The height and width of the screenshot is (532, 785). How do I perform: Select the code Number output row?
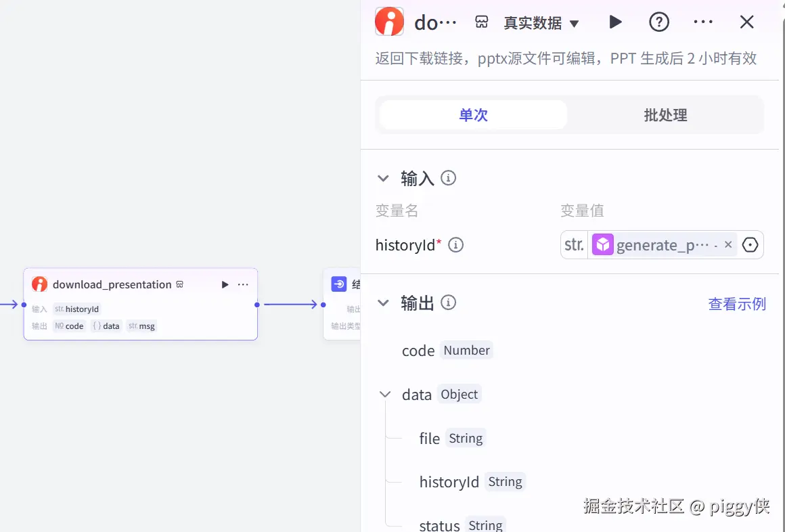[x=447, y=350]
